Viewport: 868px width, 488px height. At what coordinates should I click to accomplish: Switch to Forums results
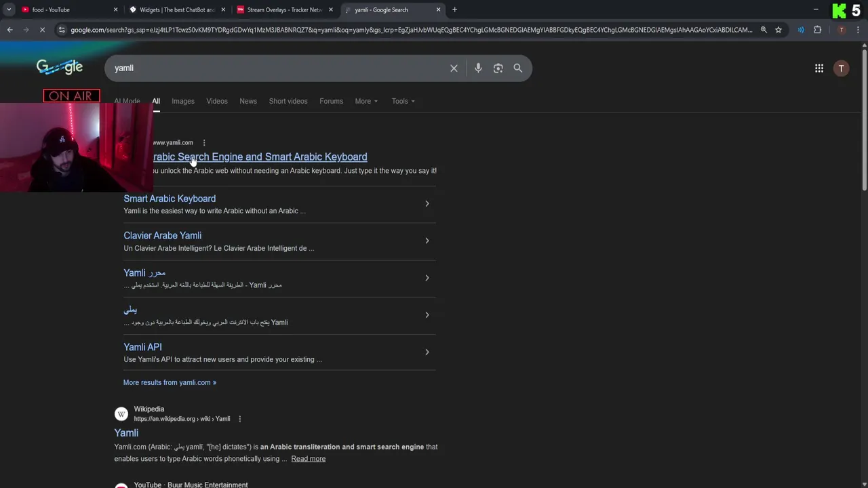pyautogui.click(x=331, y=101)
